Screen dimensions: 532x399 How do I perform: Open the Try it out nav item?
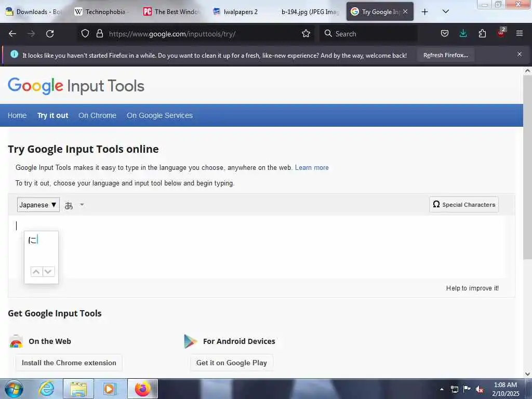pyautogui.click(x=52, y=115)
